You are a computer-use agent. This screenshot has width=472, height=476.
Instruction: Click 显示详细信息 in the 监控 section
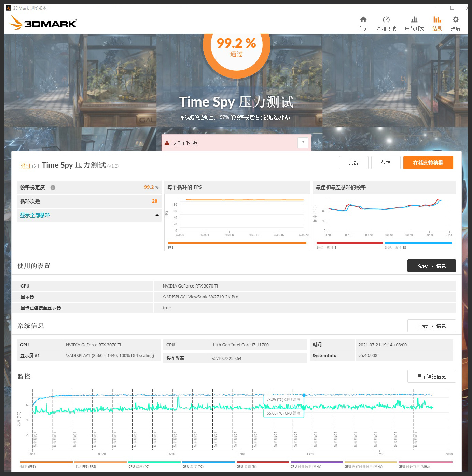pyautogui.click(x=431, y=376)
